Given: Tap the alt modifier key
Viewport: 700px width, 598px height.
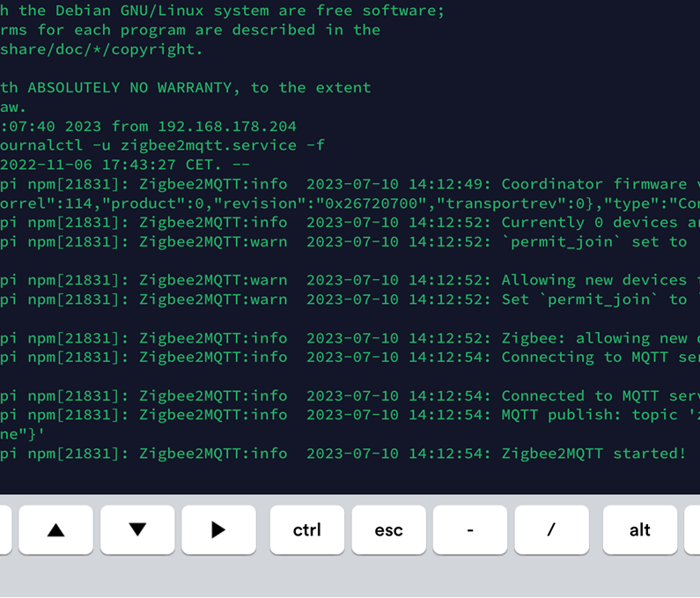Looking at the screenshot, I should (x=640, y=529).
